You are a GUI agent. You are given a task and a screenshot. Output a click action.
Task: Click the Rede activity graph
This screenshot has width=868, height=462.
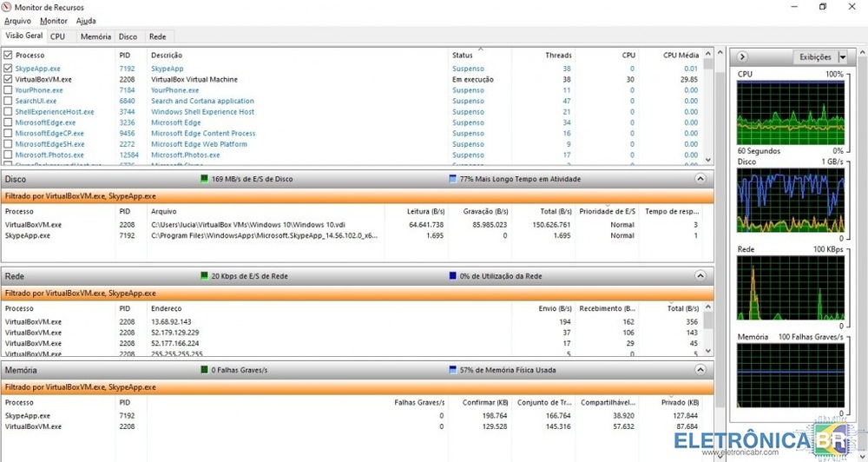pos(790,289)
